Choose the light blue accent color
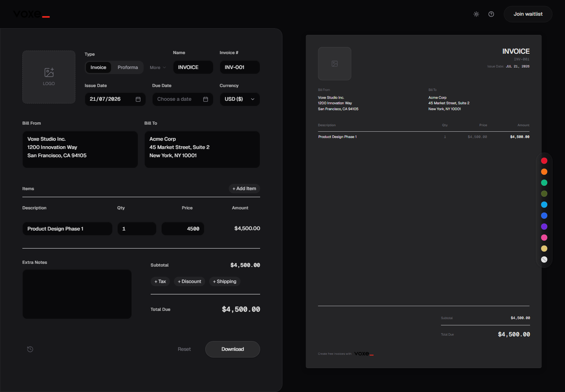 [544, 205]
